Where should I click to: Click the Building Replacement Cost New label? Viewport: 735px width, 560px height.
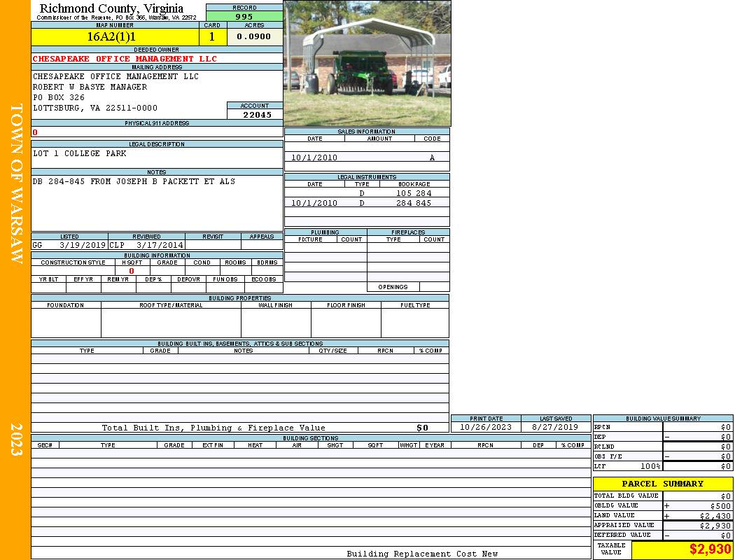[422, 554]
